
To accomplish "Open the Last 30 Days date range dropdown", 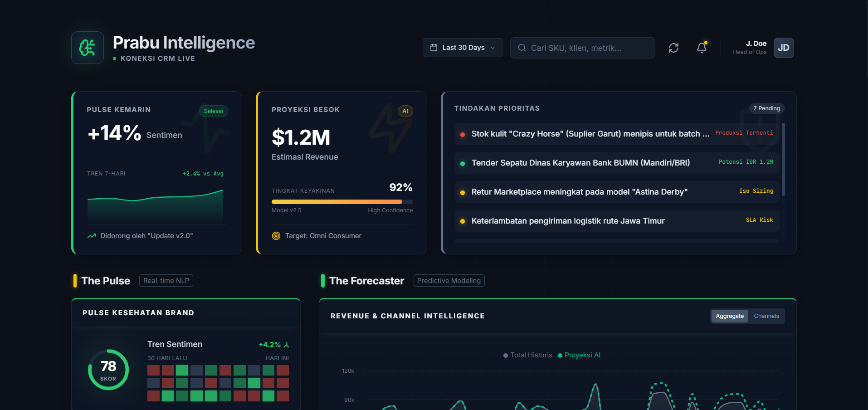I will [x=463, y=48].
